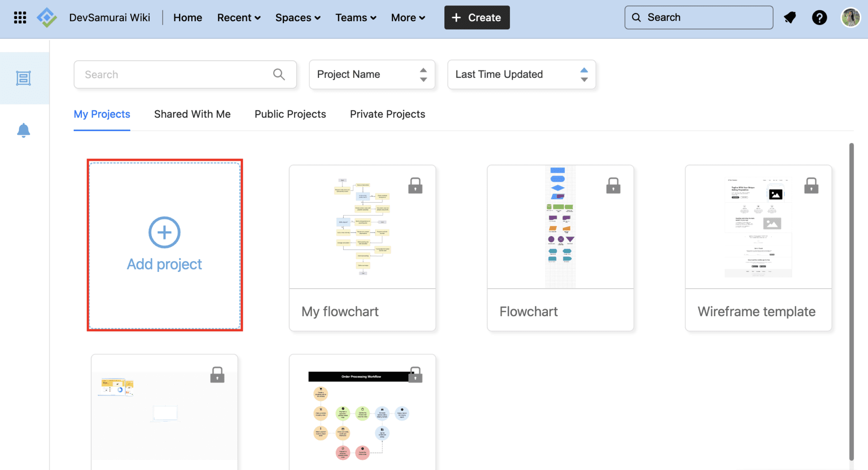The width and height of the screenshot is (868, 470).
Task: Click the lock icon on My flowchart
Action: pos(415,185)
